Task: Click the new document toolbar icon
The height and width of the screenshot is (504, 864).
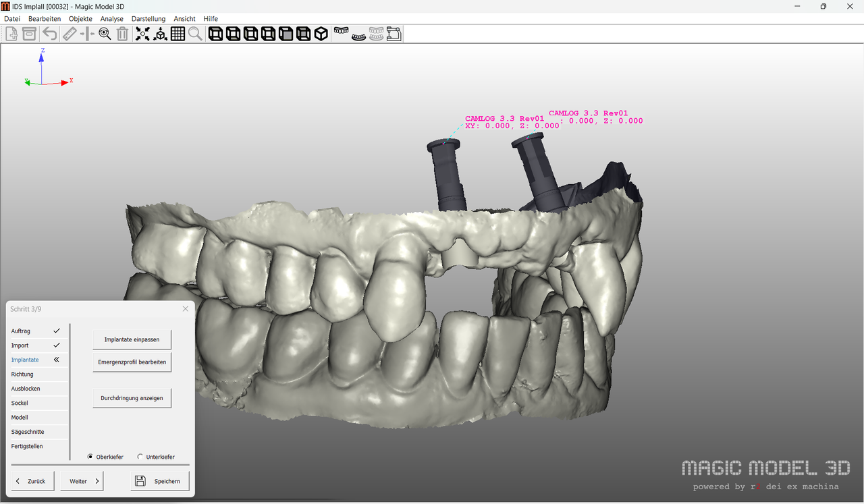Action: pos(11,34)
